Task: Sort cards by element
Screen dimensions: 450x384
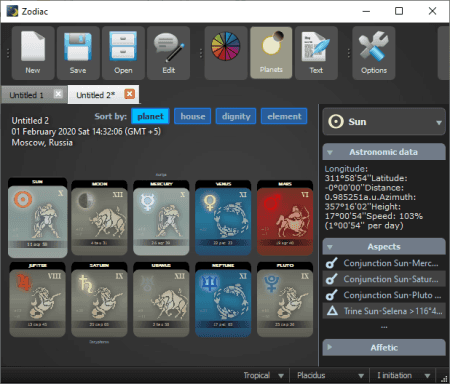Action: [x=284, y=116]
